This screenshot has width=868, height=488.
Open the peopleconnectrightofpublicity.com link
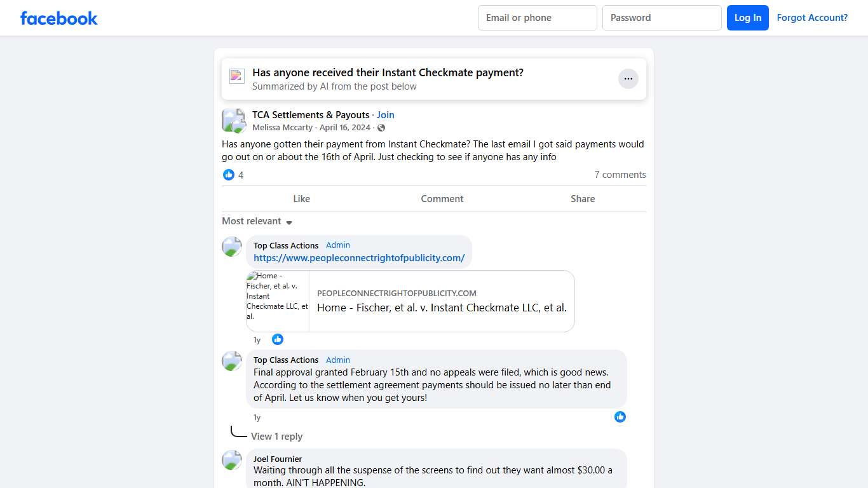click(359, 257)
